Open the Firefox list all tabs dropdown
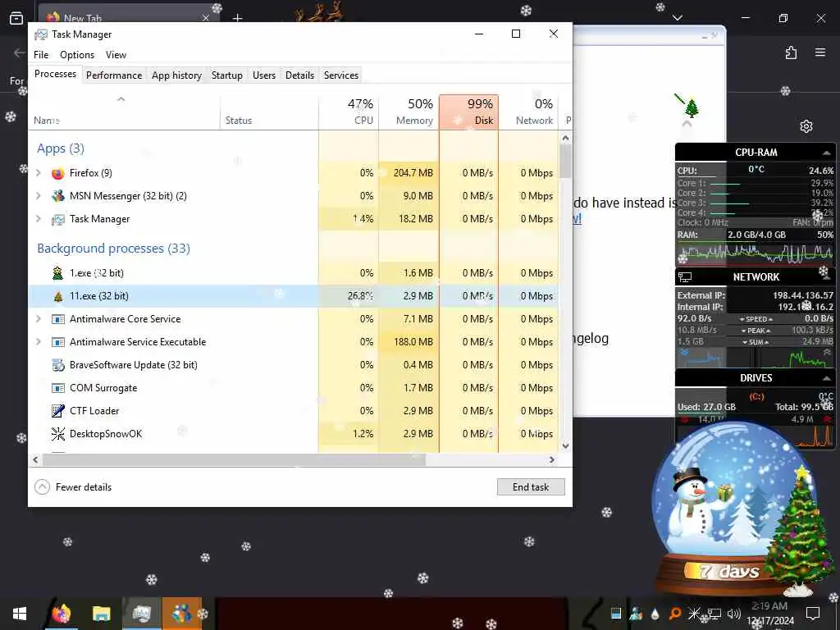 click(678, 18)
